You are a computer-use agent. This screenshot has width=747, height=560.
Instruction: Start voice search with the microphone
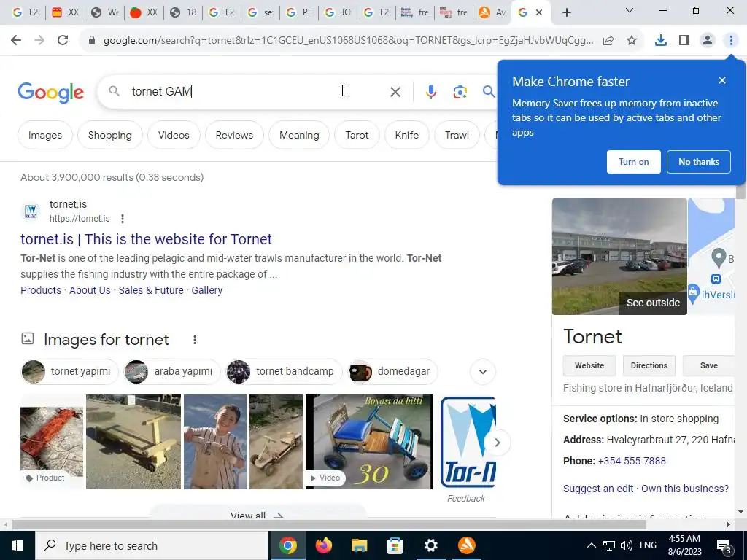tap(430, 91)
